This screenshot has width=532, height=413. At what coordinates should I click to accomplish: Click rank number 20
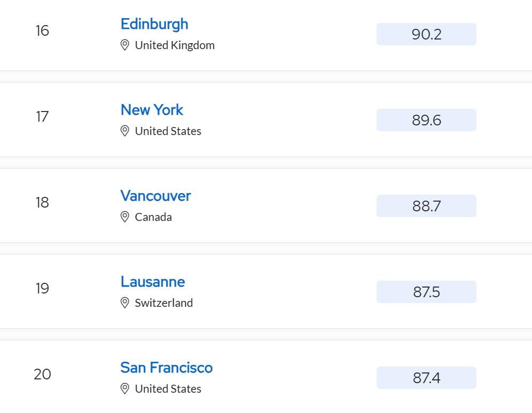point(42,375)
